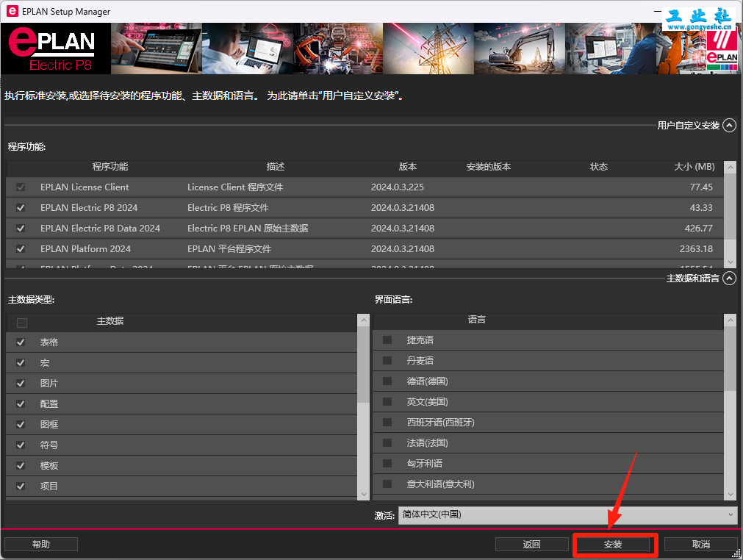Image resolution: width=743 pixels, height=560 pixels.
Task: Sort by the 描述 column header
Action: [x=276, y=167]
